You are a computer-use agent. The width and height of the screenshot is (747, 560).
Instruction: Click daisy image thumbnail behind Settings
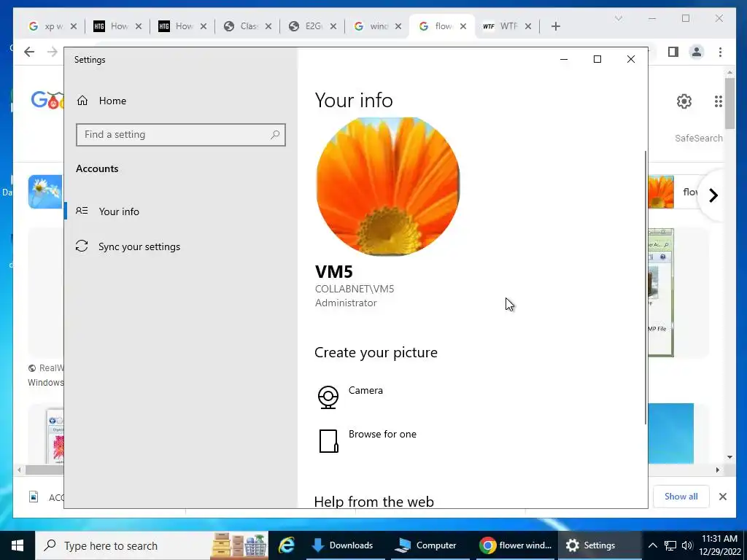pos(45,192)
